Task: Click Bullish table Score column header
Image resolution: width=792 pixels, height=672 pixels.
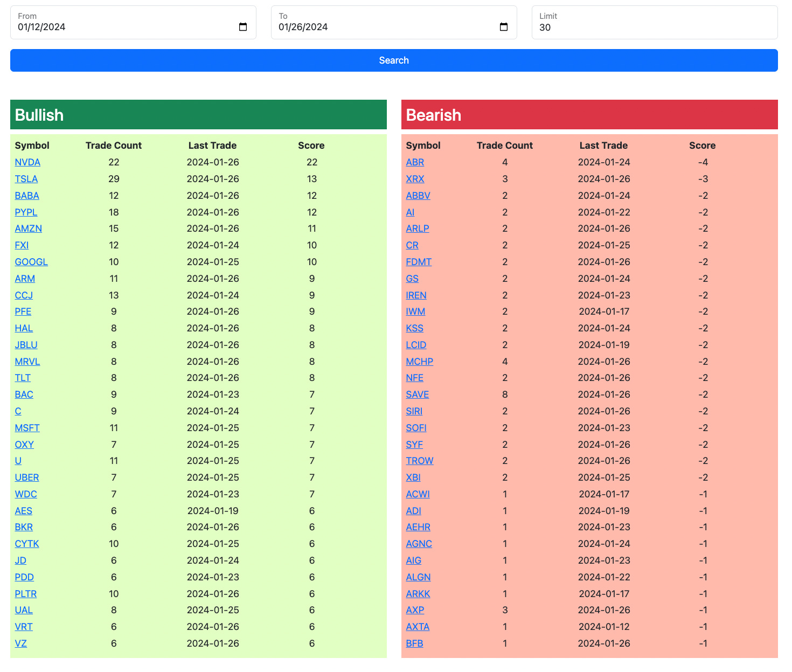Action: click(x=311, y=146)
